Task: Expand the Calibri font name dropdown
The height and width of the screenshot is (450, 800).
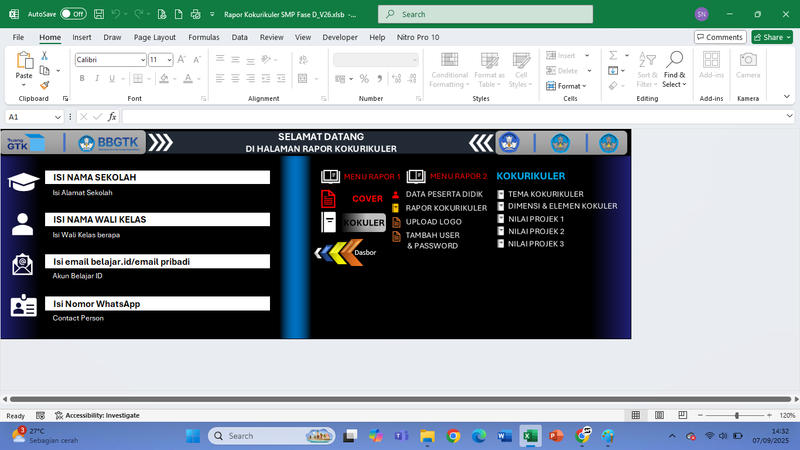Action: click(141, 60)
